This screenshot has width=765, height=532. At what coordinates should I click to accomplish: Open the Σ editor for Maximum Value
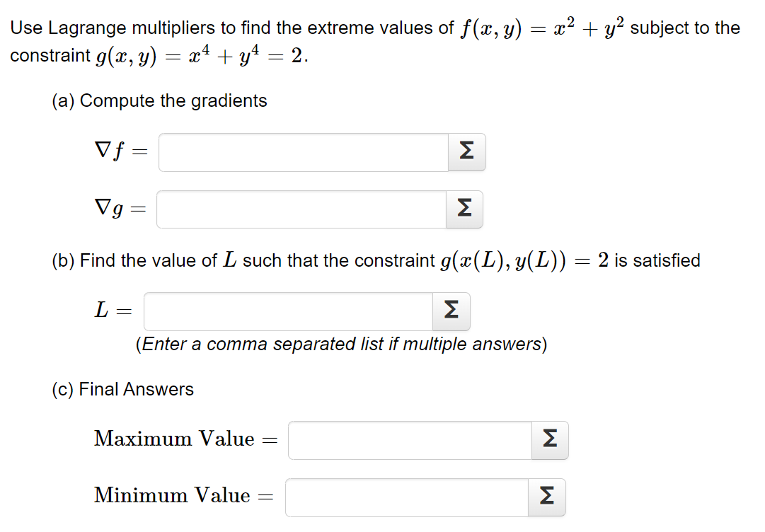pos(550,440)
